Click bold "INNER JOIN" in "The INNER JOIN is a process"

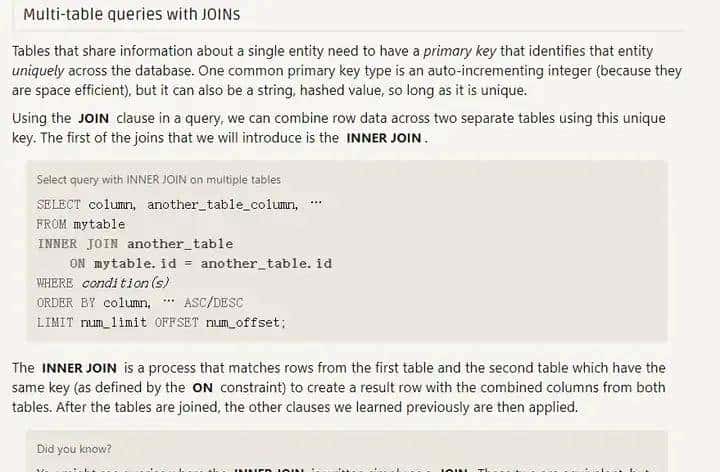point(76,368)
